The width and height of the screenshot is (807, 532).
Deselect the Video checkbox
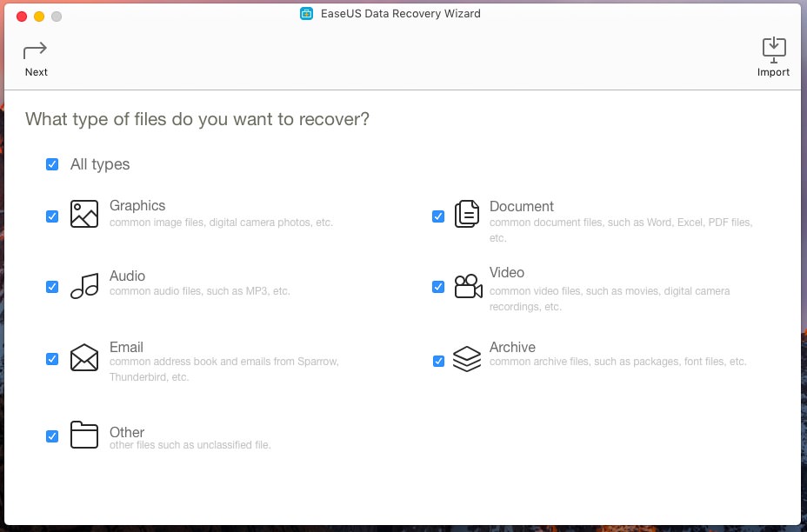[x=438, y=287]
